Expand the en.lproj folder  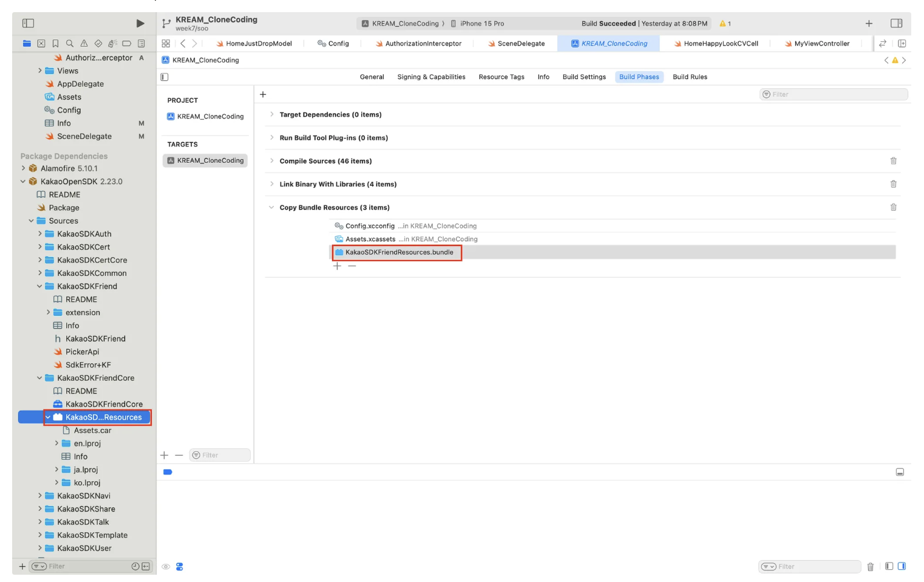coord(56,443)
